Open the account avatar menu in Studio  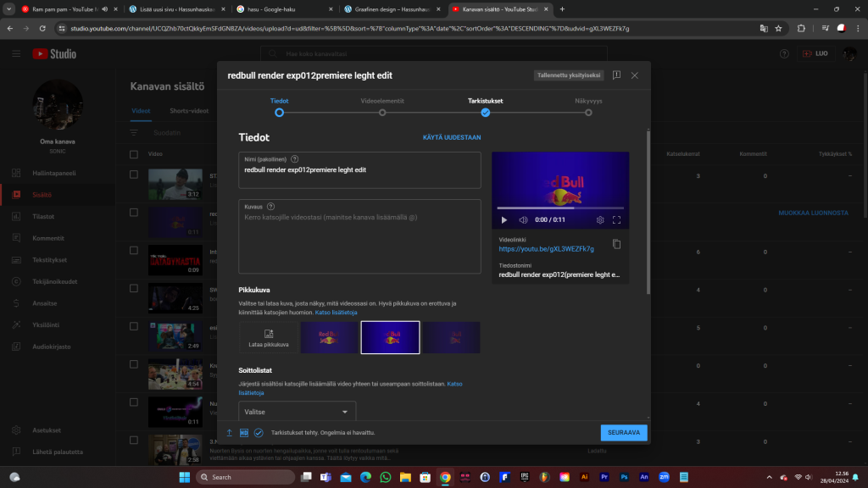click(x=849, y=53)
